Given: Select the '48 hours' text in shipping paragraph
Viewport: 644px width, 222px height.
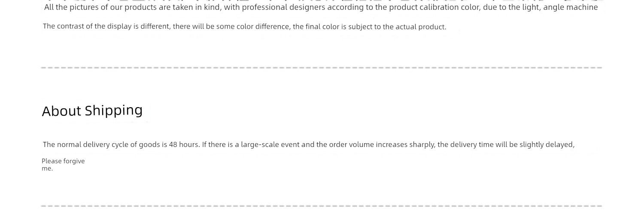Looking at the screenshot, I should click(184, 145).
